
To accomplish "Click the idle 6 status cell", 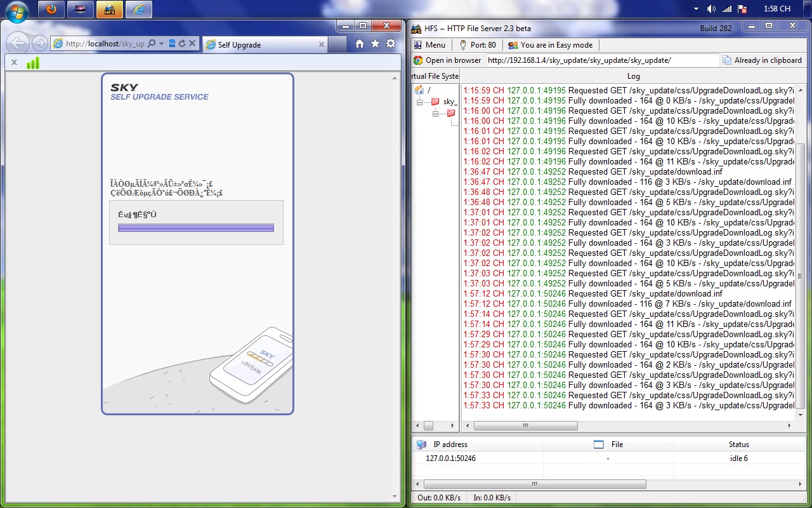I will click(x=738, y=458).
